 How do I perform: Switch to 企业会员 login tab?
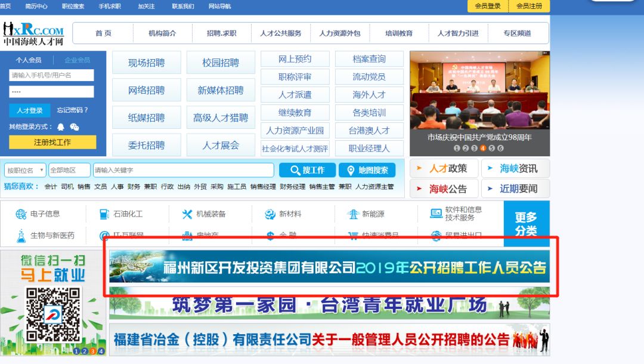78,60
